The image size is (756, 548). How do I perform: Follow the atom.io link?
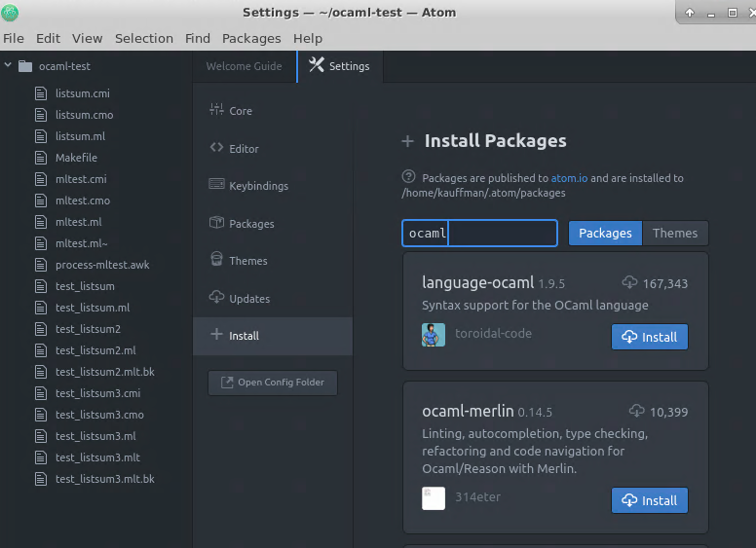[x=569, y=178]
